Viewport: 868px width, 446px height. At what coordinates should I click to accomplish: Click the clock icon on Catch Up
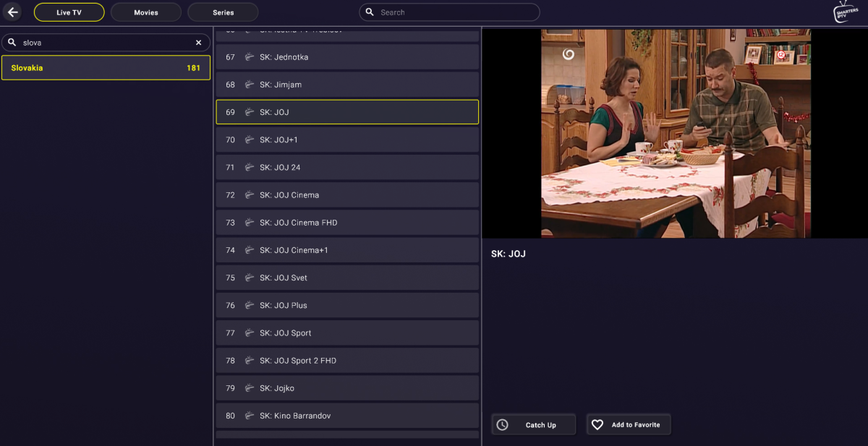click(502, 425)
